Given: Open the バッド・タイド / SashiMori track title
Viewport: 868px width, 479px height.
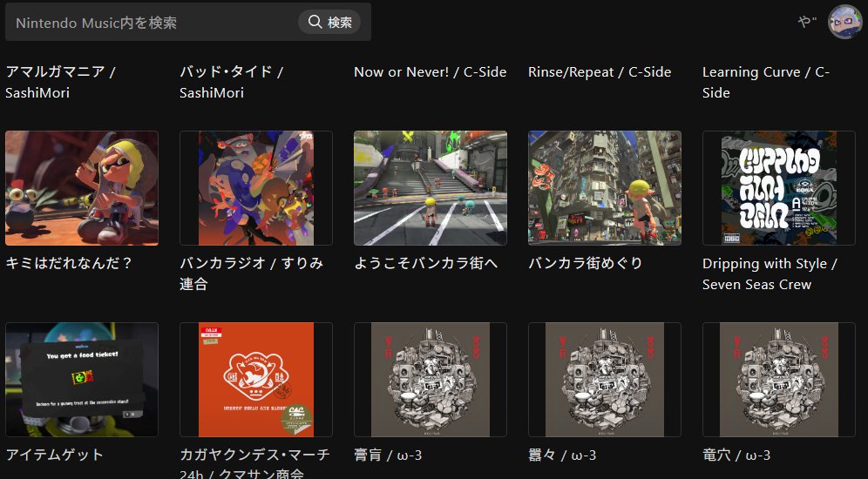Looking at the screenshot, I should click(x=232, y=82).
